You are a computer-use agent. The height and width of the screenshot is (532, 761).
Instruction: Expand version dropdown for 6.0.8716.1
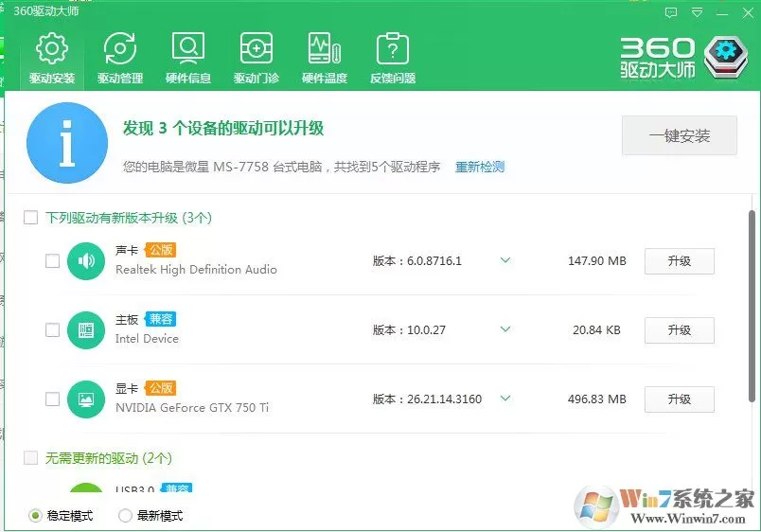click(505, 260)
